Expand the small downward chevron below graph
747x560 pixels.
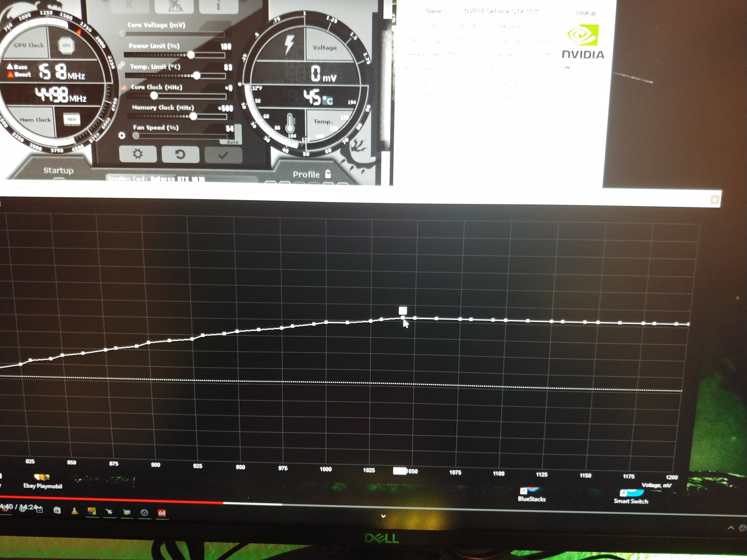click(383, 516)
